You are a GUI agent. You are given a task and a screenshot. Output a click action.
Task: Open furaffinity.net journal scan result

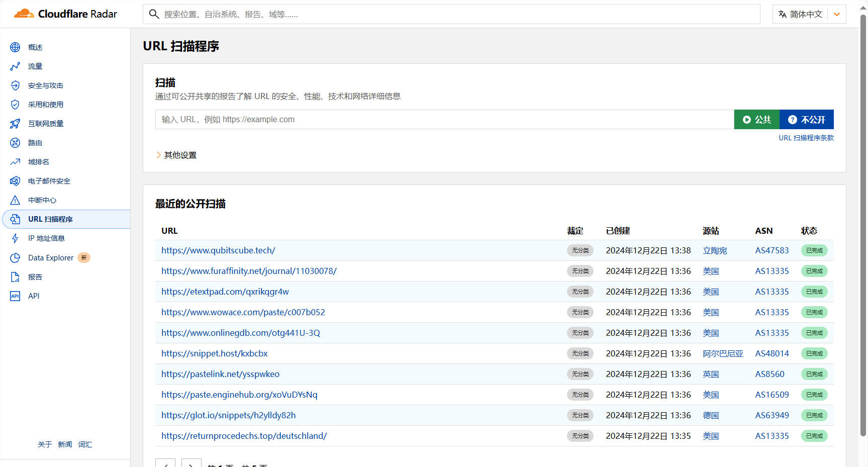coord(249,271)
